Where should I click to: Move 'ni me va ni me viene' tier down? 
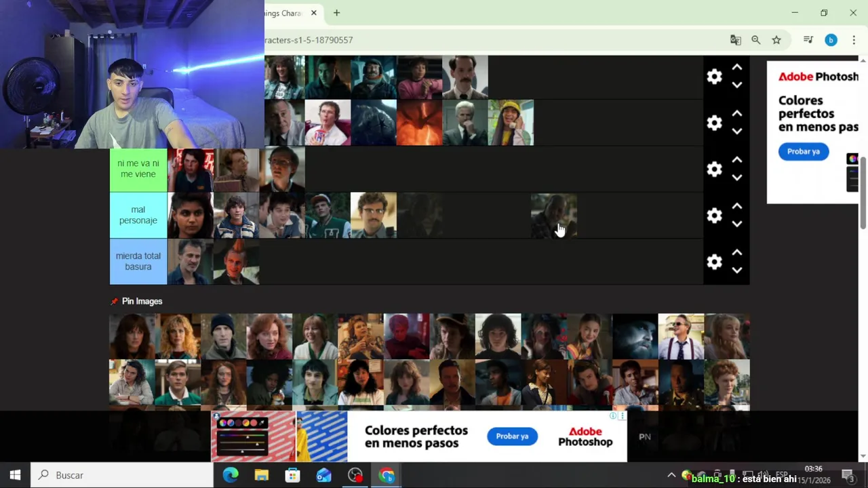[737, 178]
